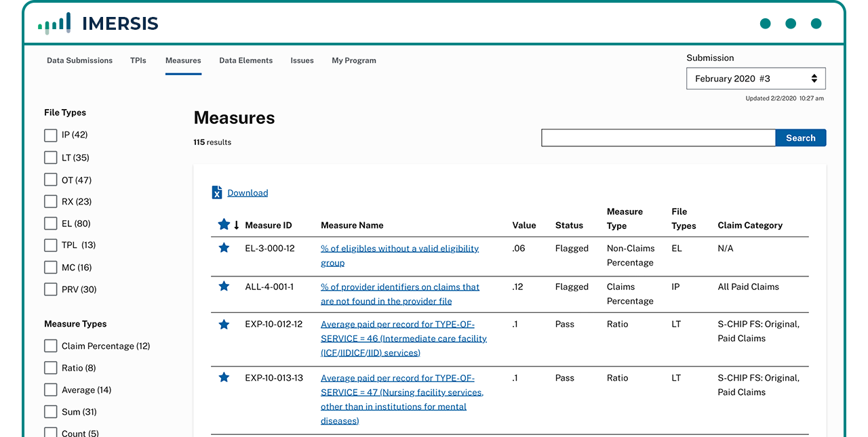
Task: Click the IMERSIS bar chart logo
Action: tap(54, 24)
